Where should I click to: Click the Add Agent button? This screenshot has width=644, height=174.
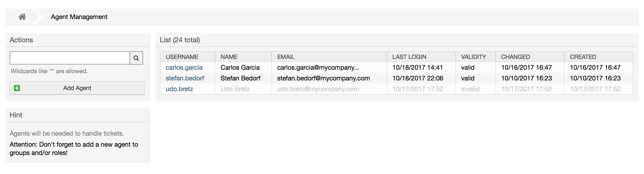pyautogui.click(x=77, y=88)
